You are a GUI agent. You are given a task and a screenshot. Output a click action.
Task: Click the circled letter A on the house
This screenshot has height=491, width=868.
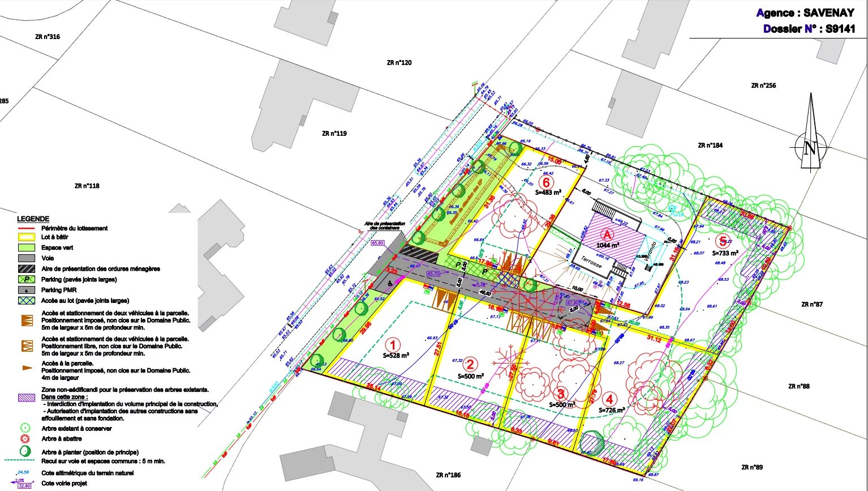[607, 234]
